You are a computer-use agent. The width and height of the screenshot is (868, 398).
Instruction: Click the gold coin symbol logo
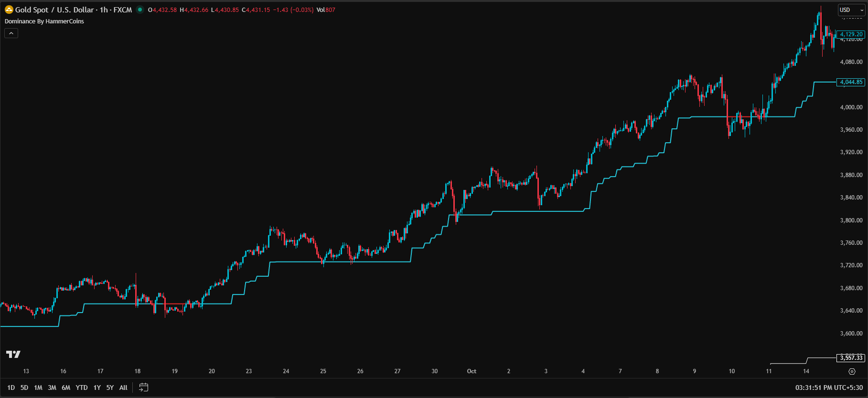pyautogui.click(x=9, y=10)
